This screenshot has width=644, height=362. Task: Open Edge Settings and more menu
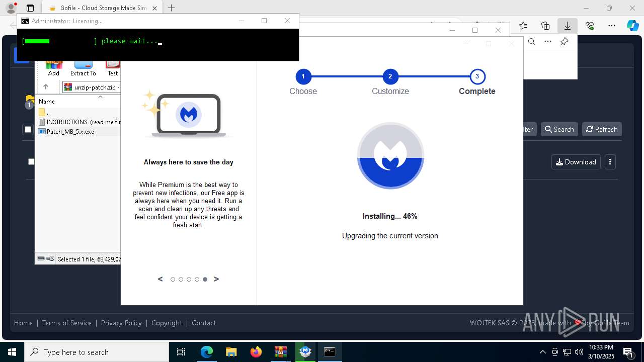pos(612,26)
